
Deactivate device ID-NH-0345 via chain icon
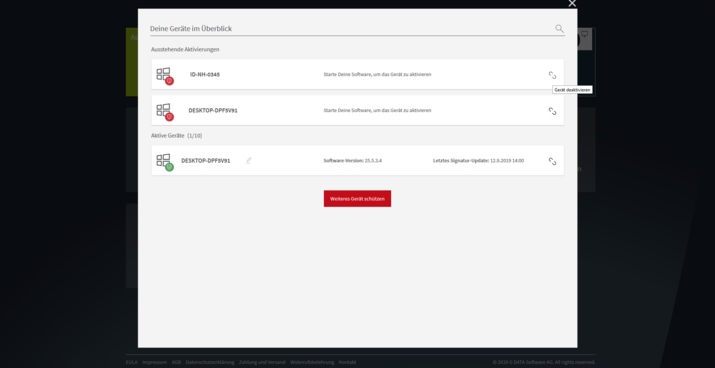(x=552, y=75)
